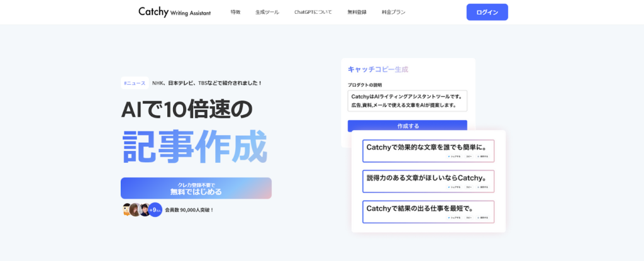Open the 生成ツール menu item

click(267, 12)
